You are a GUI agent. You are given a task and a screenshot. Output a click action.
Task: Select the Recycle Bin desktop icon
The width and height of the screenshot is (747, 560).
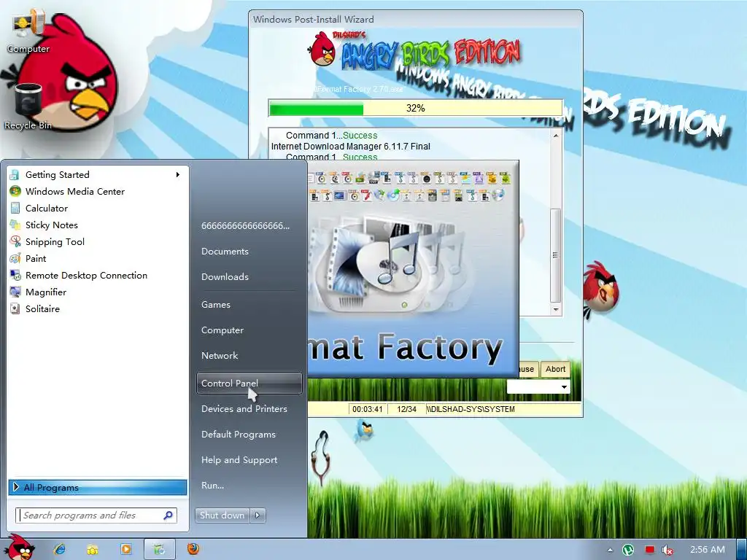tap(28, 106)
